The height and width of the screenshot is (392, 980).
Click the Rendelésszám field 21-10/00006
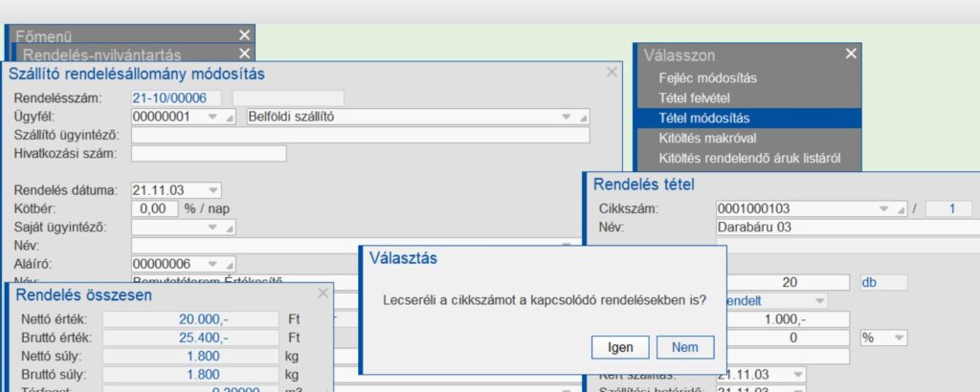coord(176,98)
